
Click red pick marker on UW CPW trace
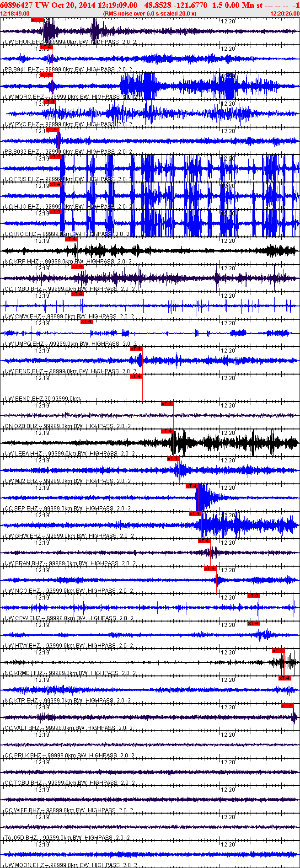click(x=253, y=596)
